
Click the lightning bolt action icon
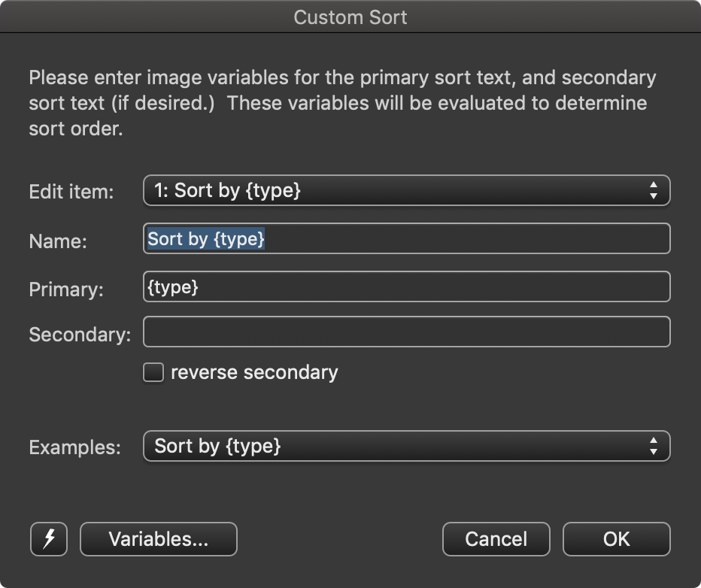pyautogui.click(x=48, y=539)
